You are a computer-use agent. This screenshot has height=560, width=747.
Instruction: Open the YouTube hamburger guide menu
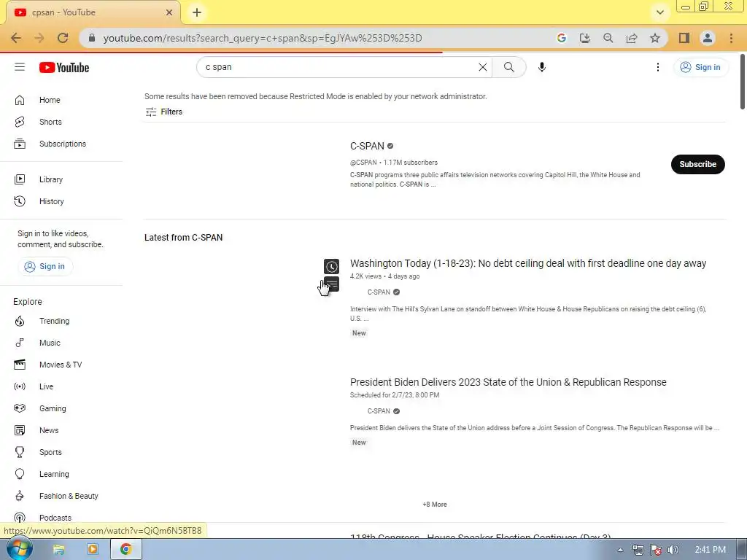pos(20,67)
